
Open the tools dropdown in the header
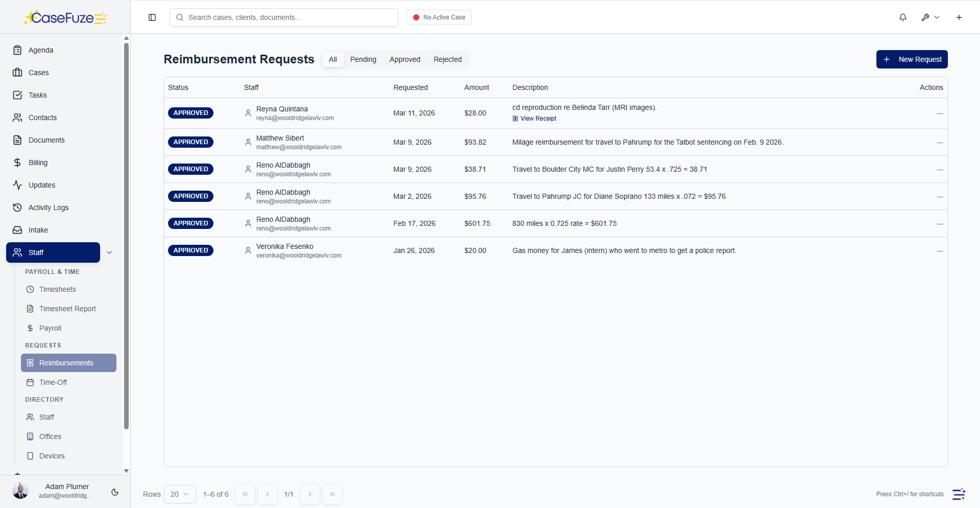pos(929,17)
